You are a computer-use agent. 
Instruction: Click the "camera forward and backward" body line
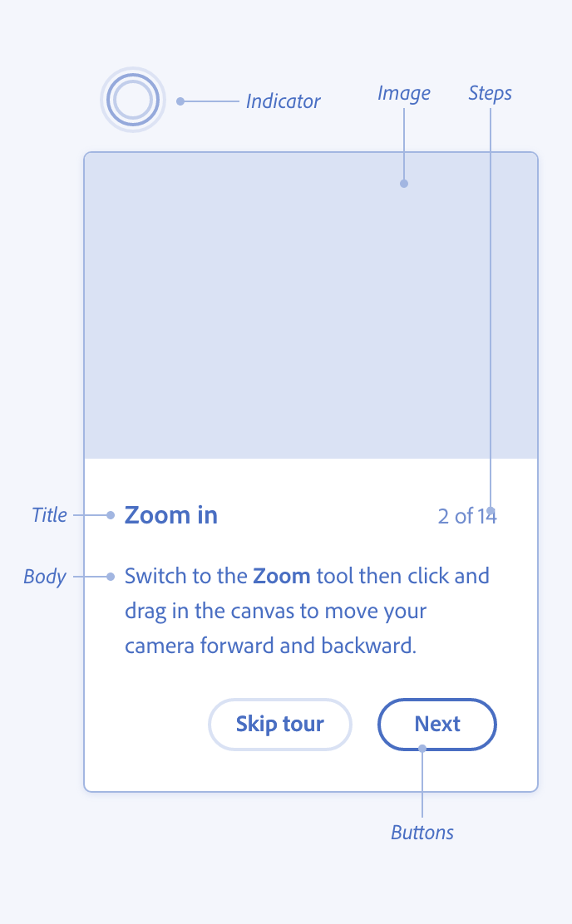tap(270, 646)
